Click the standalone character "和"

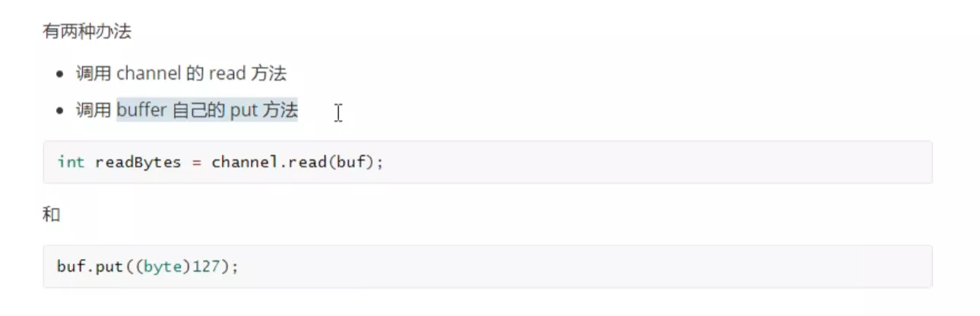pos(51,215)
